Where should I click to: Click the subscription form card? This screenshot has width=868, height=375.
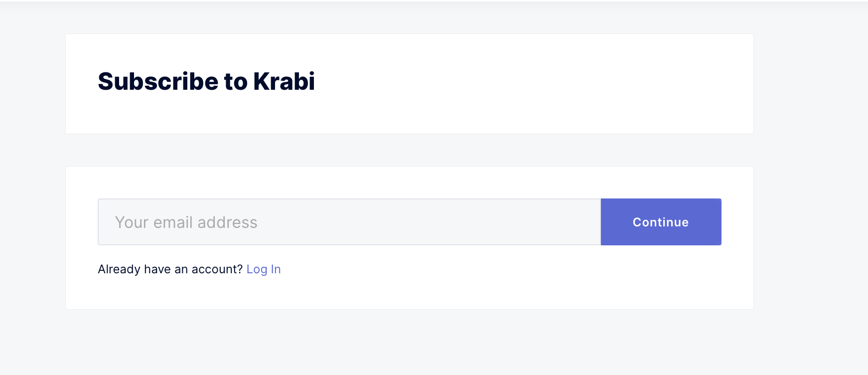click(x=409, y=238)
